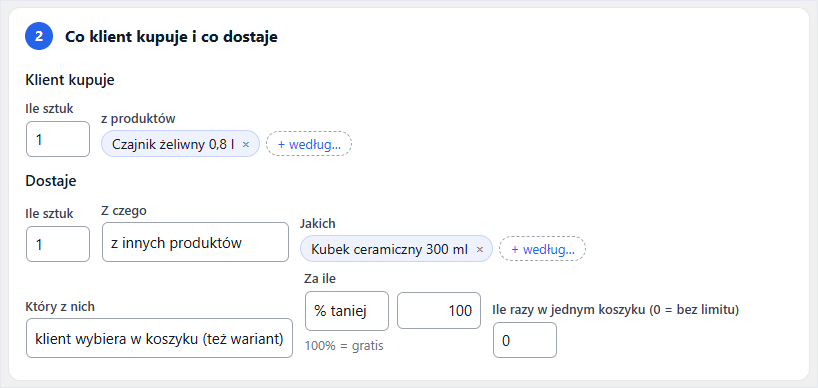
Task: Focus the Ile sztuk field under Dostaje
Action: click(58, 244)
